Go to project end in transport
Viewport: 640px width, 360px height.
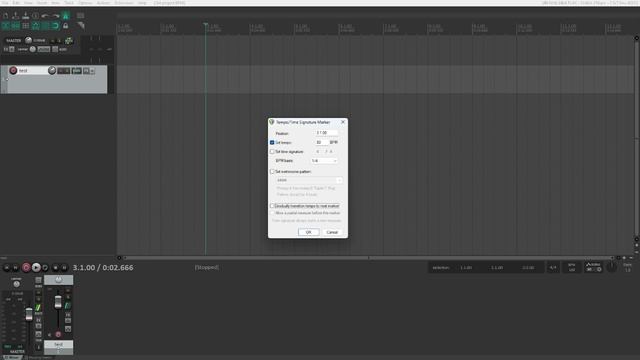click(16, 268)
